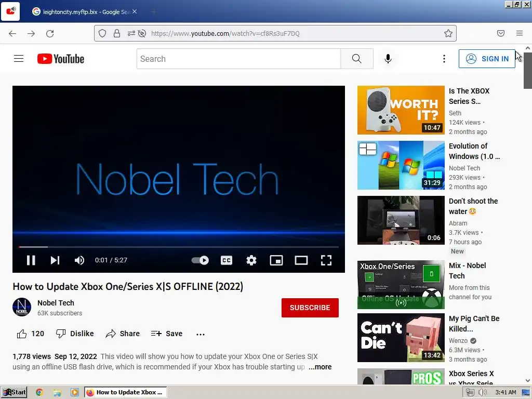Share the video
Image resolution: width=532 pixels, height=399 pixels.
pyautogui.click(x=123, y=334)
